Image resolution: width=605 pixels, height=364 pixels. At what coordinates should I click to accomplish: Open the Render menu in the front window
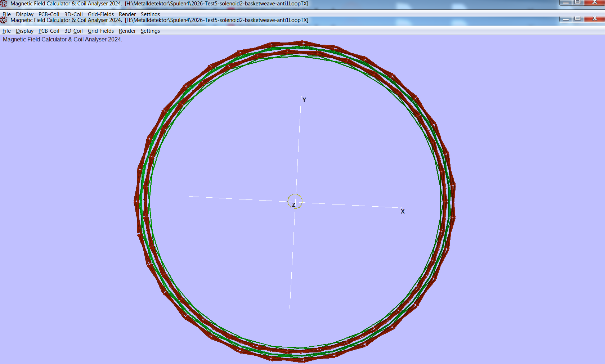point(127,31)
